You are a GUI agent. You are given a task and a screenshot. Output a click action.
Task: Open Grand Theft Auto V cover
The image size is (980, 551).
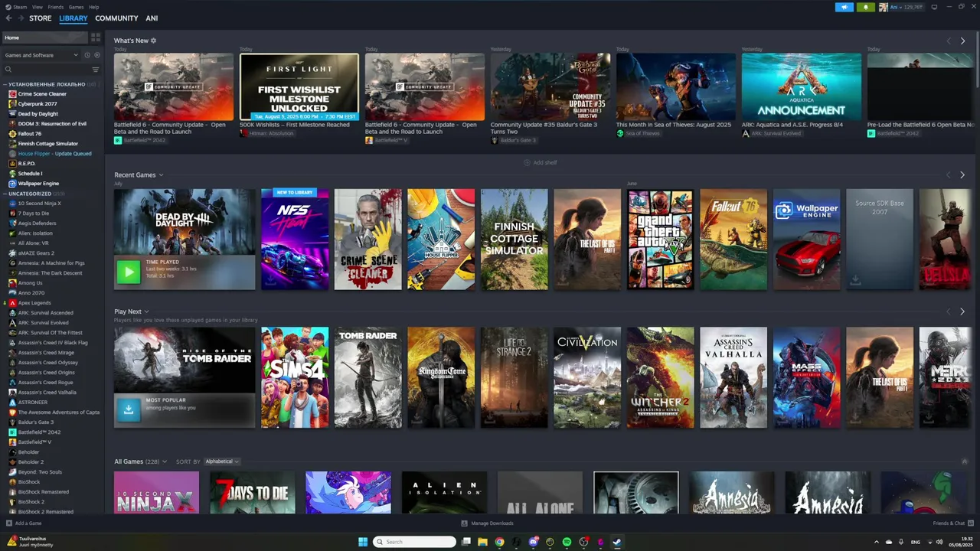660,240
